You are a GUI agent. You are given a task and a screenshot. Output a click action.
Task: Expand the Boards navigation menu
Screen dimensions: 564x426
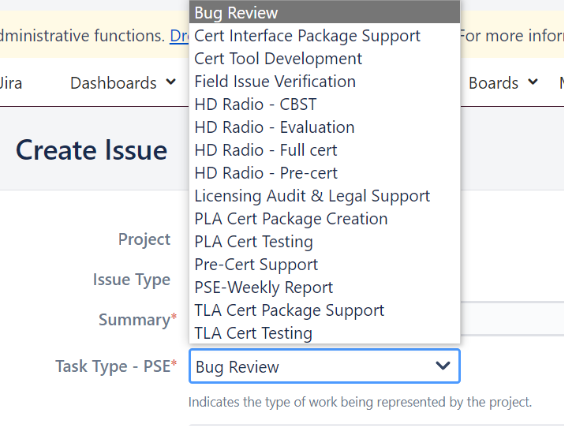[x=503, y=83]
